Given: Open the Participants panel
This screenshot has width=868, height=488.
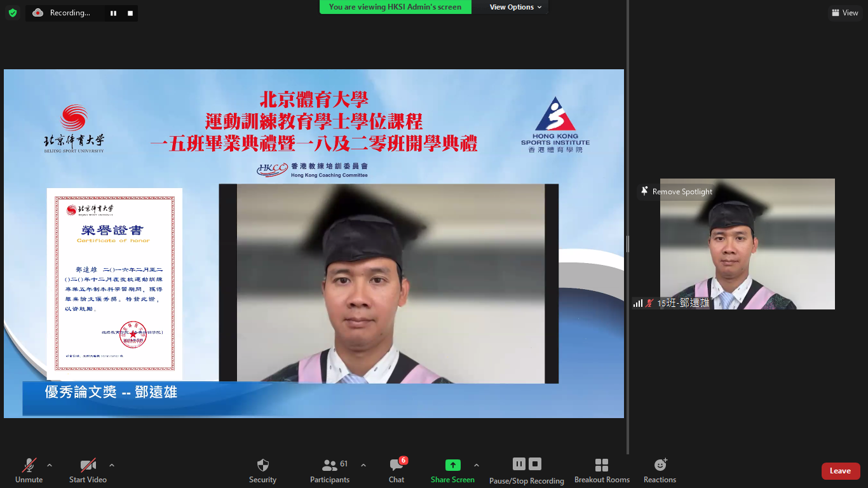Looking at the screenshot, I should pos(330,471).
